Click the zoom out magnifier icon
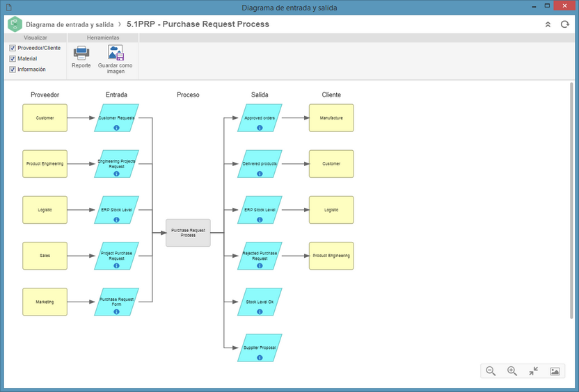The height and width of the screenshot is (392, 579). [491, 371]
